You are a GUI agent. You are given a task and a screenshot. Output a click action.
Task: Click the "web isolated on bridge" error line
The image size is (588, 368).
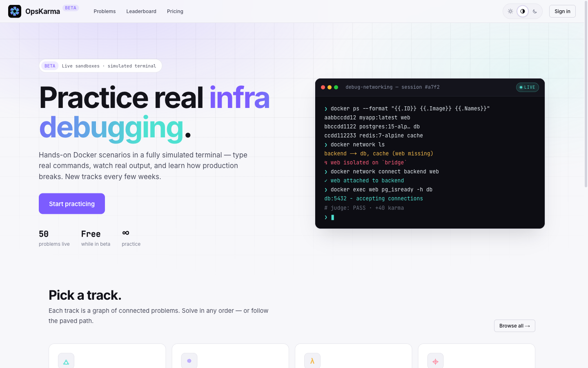[x=365, y=163]
